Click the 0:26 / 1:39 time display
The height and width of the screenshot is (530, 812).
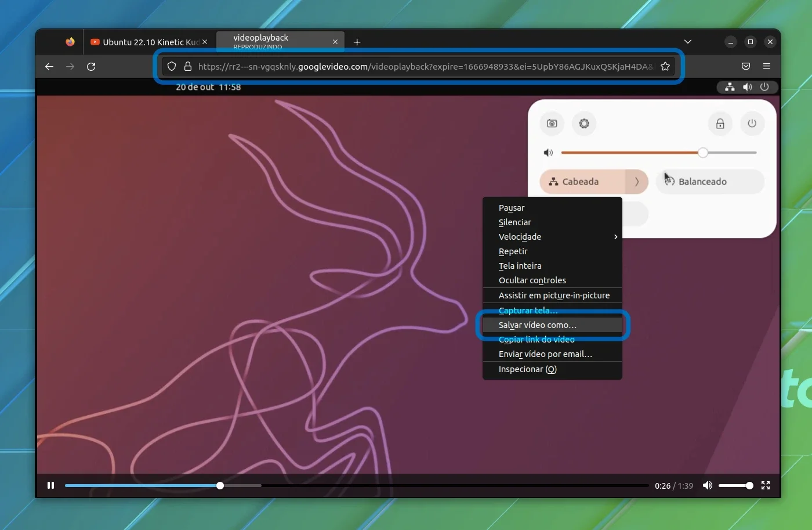[674, 486]
